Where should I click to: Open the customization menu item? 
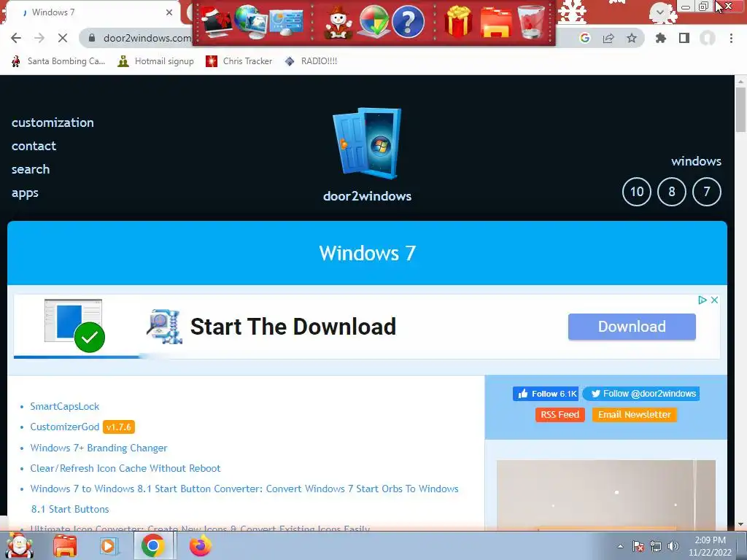coord(53,122)
